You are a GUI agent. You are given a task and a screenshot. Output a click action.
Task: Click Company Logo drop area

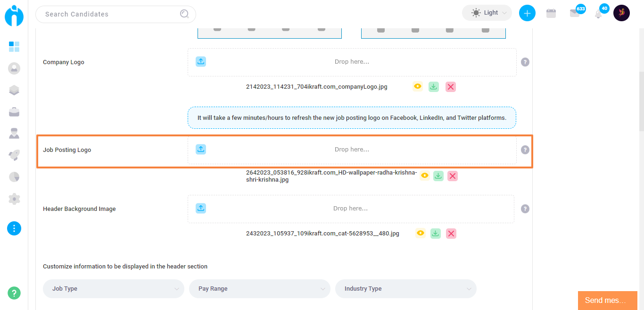click(x=352, y=62)
